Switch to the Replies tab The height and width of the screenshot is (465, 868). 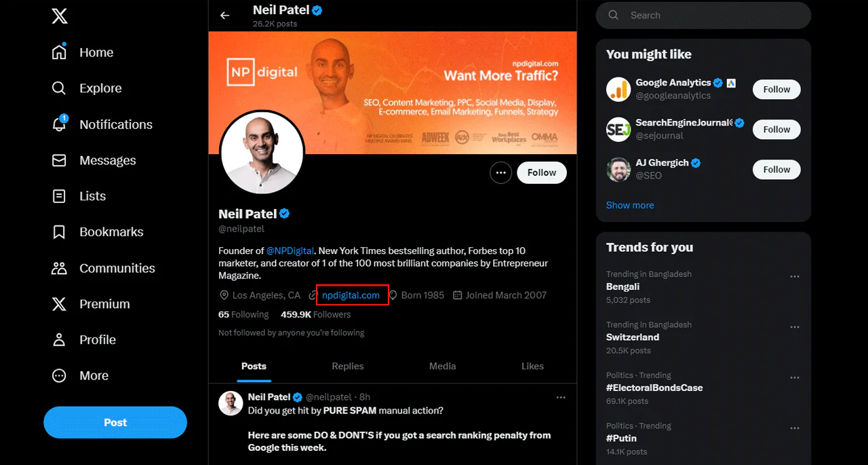click(348, 366)
